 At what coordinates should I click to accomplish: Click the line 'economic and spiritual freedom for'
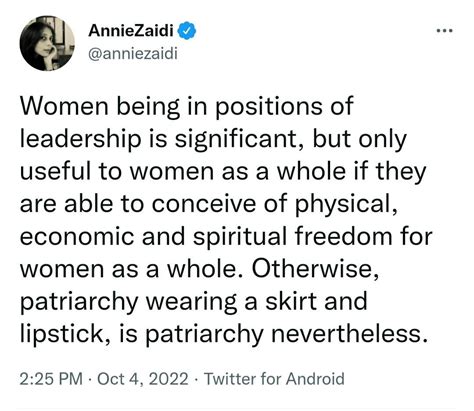pos(226,237)
